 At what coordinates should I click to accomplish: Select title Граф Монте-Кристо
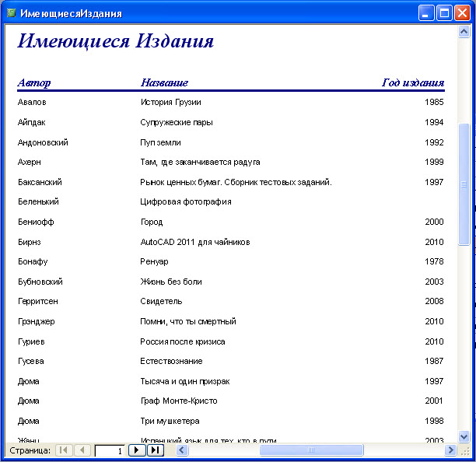tap(179, 401)
